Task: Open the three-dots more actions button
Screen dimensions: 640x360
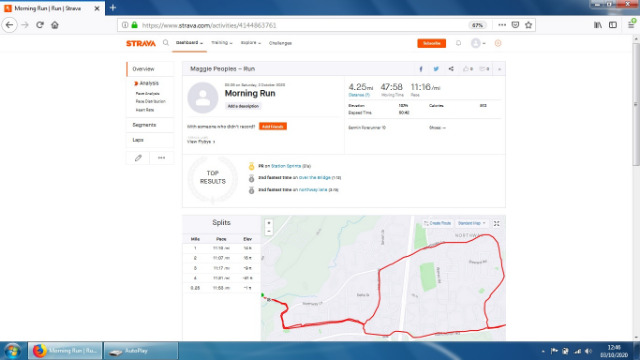Action: tap(162, 158)
